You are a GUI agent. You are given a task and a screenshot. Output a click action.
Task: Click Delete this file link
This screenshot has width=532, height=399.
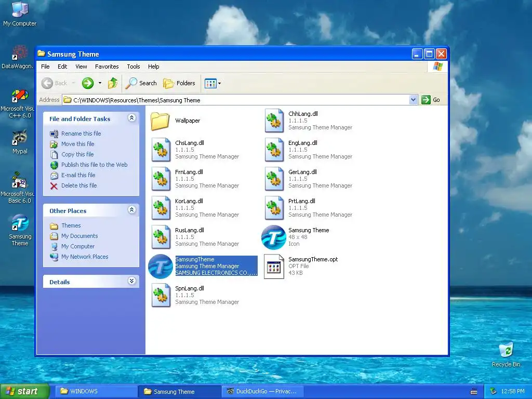click(79, 185)
